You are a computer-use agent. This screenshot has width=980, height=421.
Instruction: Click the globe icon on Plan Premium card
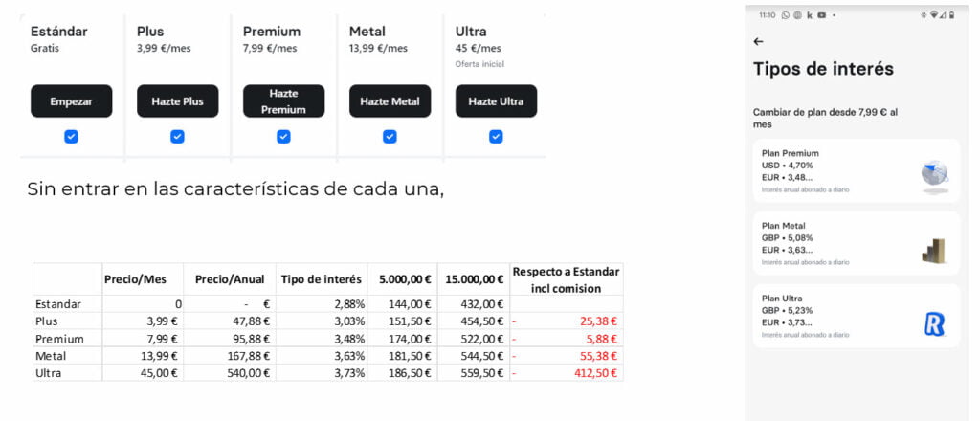click(x=934, y=173)
